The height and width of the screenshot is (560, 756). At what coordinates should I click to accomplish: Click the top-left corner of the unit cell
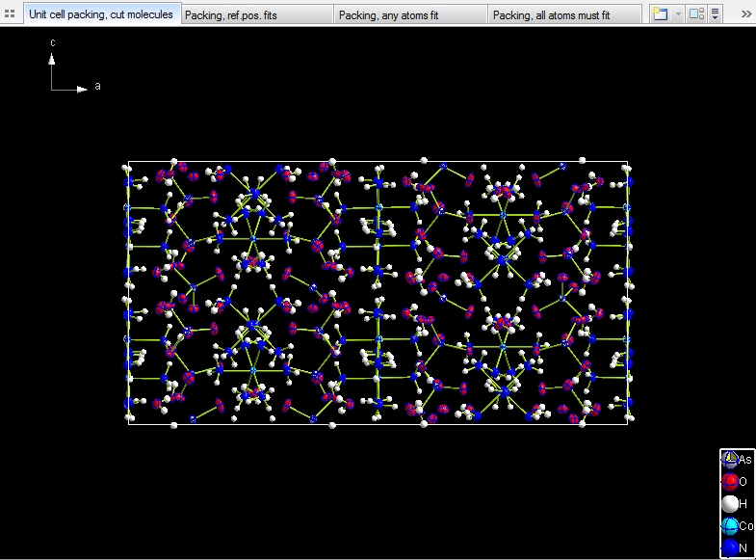pyautogui.click(x=129, y=162)
